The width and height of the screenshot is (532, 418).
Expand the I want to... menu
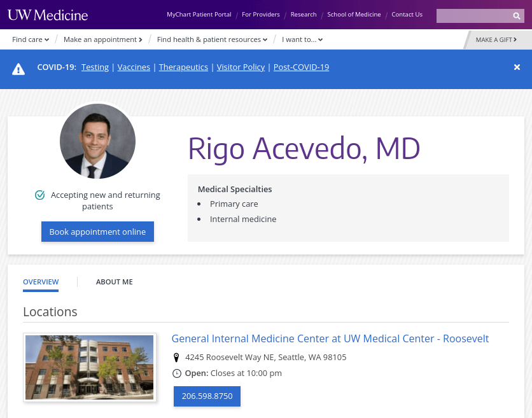point(302,39)
